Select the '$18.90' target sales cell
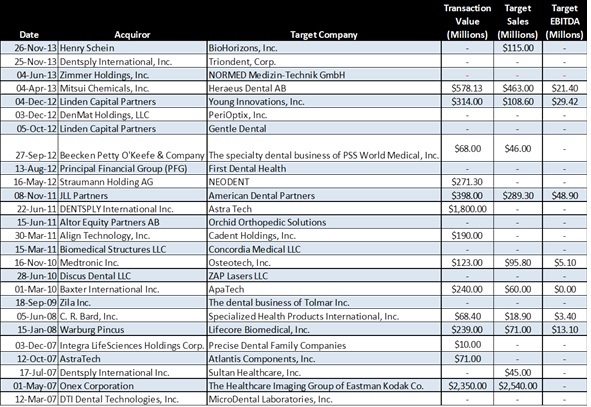591x407 pixels. coord(518,316)
